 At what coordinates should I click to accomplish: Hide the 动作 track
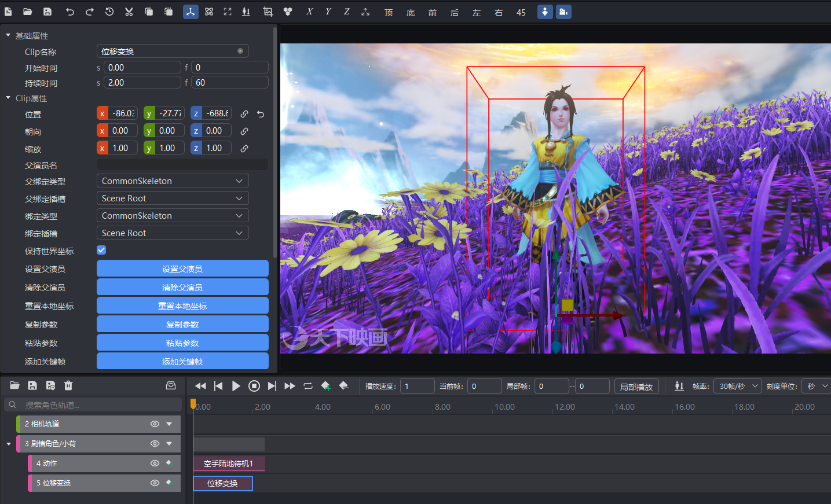tap(155, 463)
